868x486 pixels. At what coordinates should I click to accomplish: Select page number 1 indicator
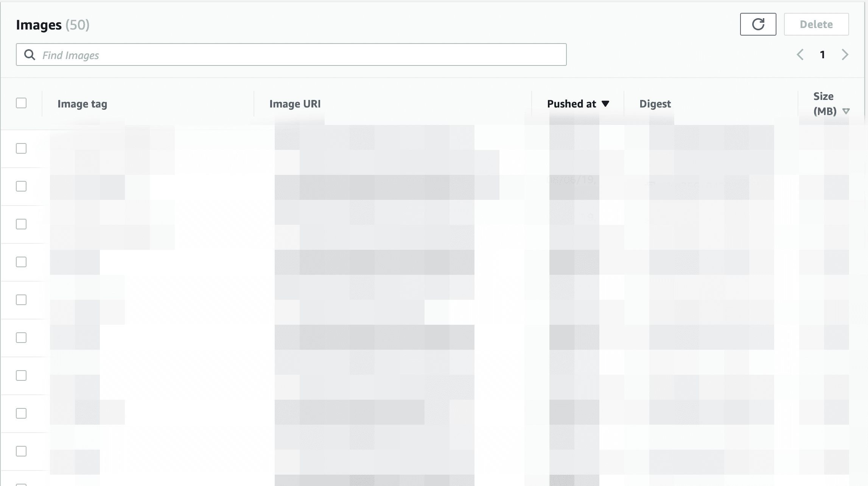click(823, 55)
